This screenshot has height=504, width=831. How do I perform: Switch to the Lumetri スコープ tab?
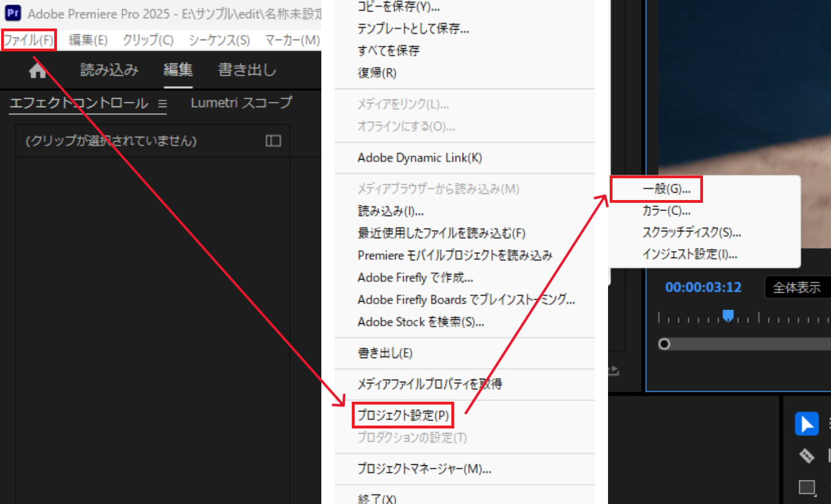[x=241, y=103]
